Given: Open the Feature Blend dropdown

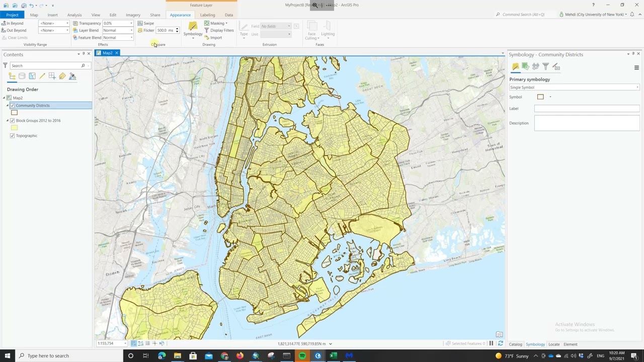Looking at the screenshot, I should (118, 37).
